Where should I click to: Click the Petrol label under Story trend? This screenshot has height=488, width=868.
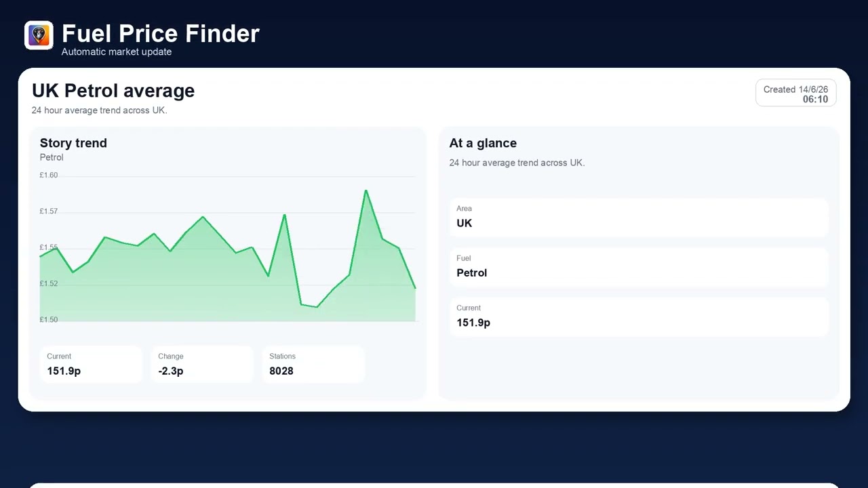pyautogui.click(x=52, y=157)
